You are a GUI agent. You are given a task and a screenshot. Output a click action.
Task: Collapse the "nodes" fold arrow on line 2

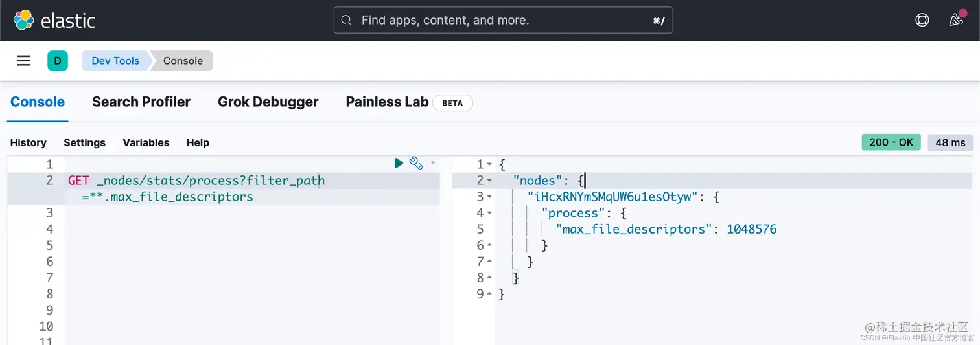(489, 181)
